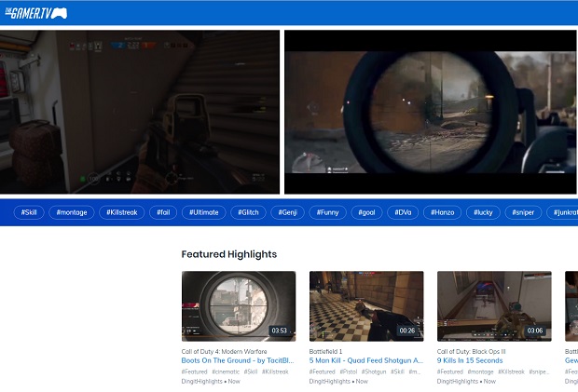
Task: Select the #sniper tag pill
Action: pos(523,212)
